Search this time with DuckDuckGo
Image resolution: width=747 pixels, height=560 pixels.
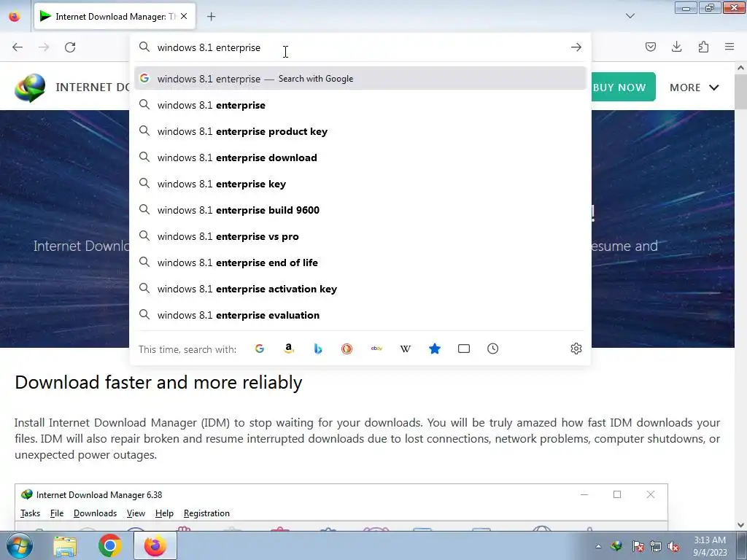(x=347, y=349)
